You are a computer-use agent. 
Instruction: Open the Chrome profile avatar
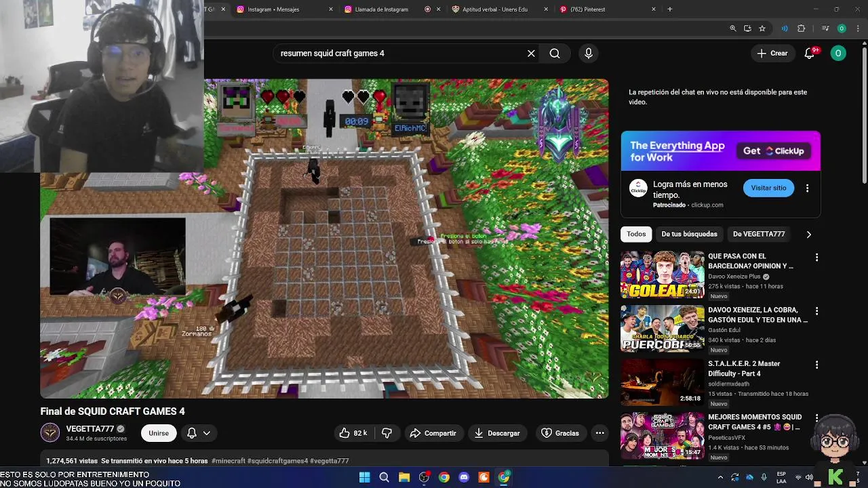pos(842,28)
